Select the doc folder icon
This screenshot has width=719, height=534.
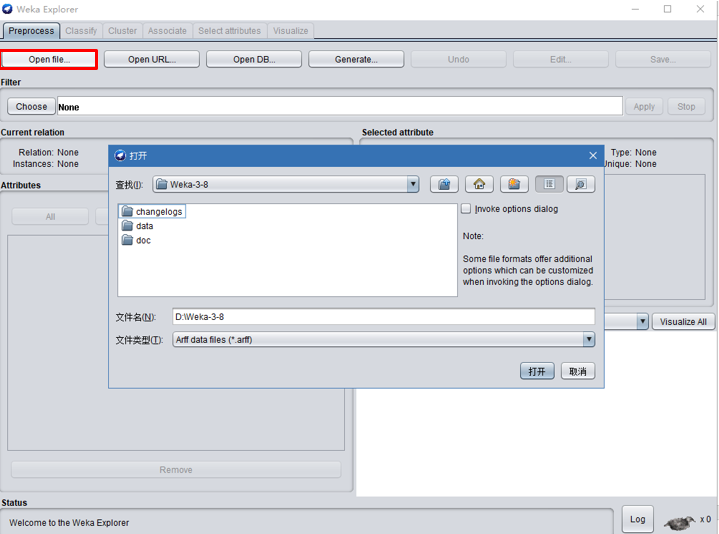click(x=127, y=240)
